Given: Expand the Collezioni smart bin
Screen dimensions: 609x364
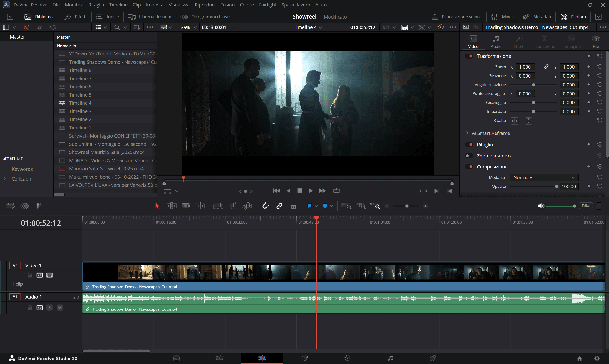Looking at the screenshot, I should pos(5,179).
